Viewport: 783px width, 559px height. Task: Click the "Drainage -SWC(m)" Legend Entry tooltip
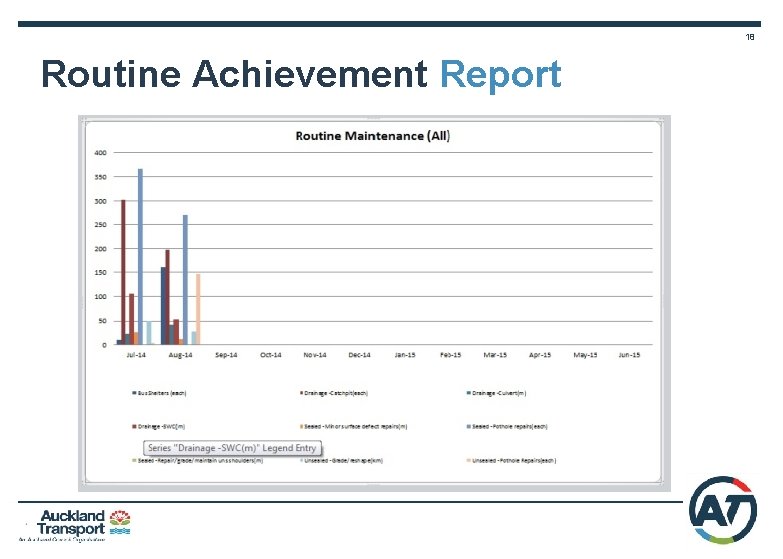click(232, 448)
